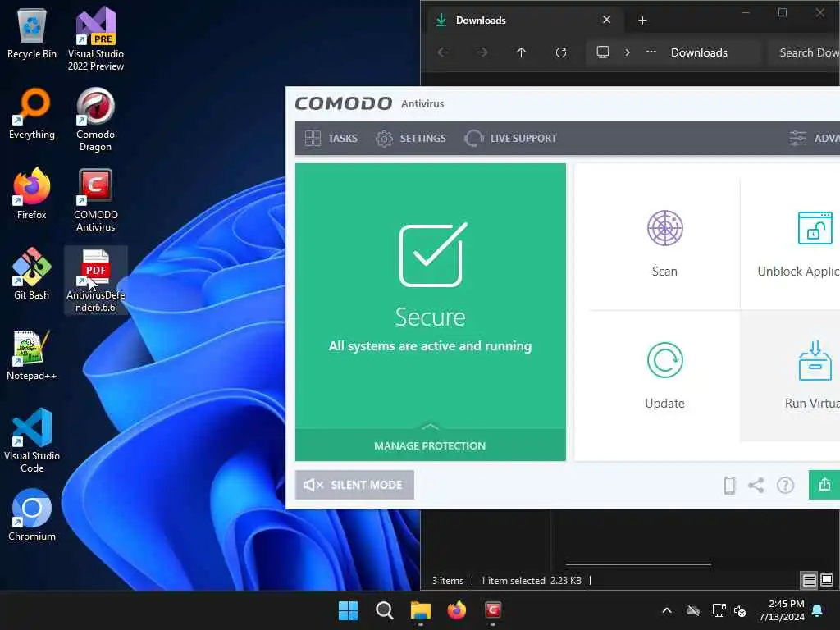
Task: Click the cloud sync tray icon
Action: pyautogui.click(x=692, y=610)
